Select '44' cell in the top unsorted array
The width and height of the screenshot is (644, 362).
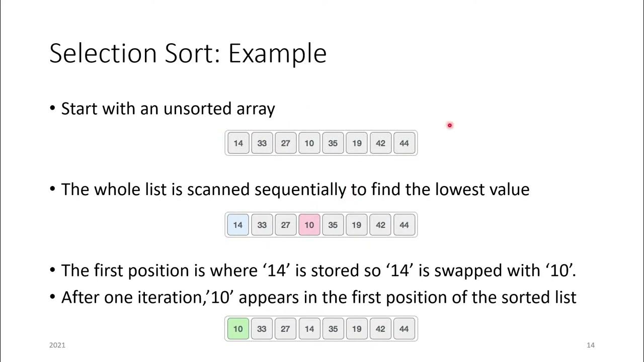[x=404, y=143]
